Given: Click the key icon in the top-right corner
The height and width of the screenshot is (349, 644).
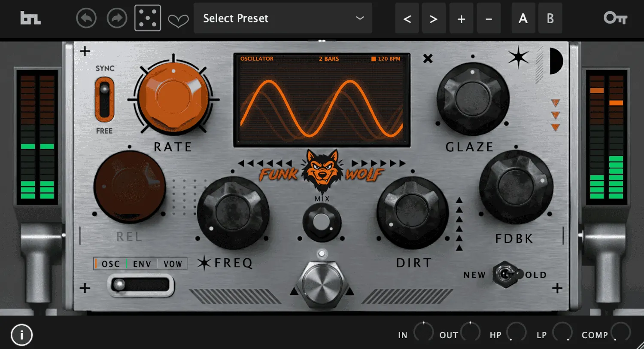Looking at the screenshot, I should point(615,18).
